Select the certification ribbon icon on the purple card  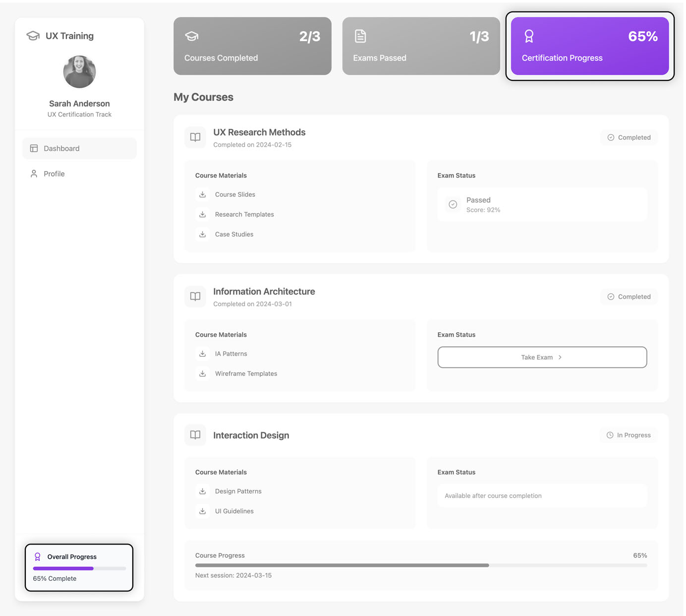pos(528,36)
